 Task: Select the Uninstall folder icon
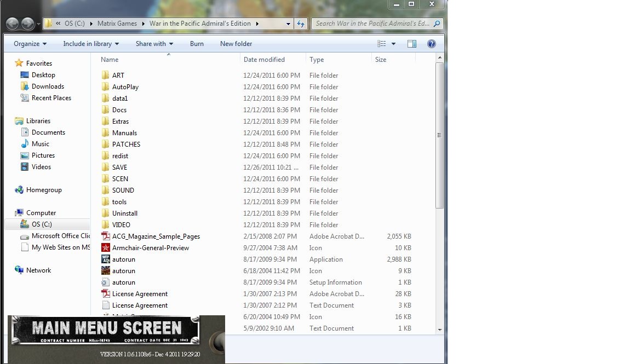coord(105,213)
